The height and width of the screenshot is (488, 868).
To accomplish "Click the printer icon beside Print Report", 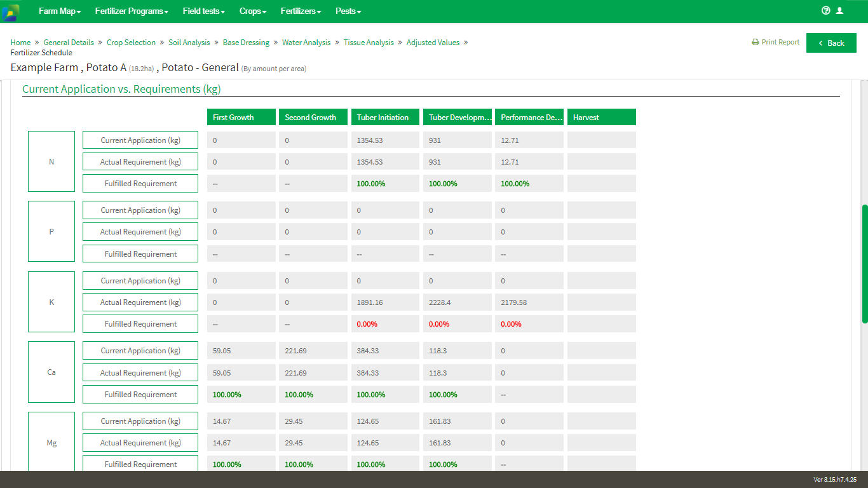I will click(x=755, y=43).
